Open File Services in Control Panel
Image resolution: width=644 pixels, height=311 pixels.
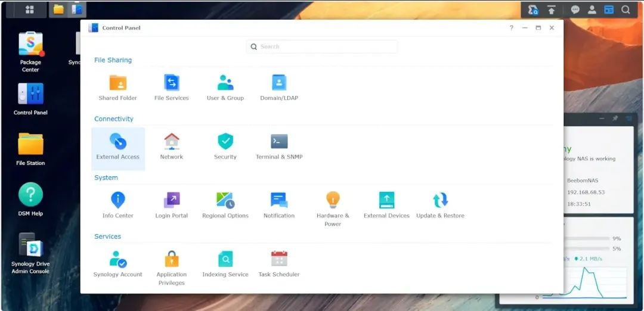point(171,88)
